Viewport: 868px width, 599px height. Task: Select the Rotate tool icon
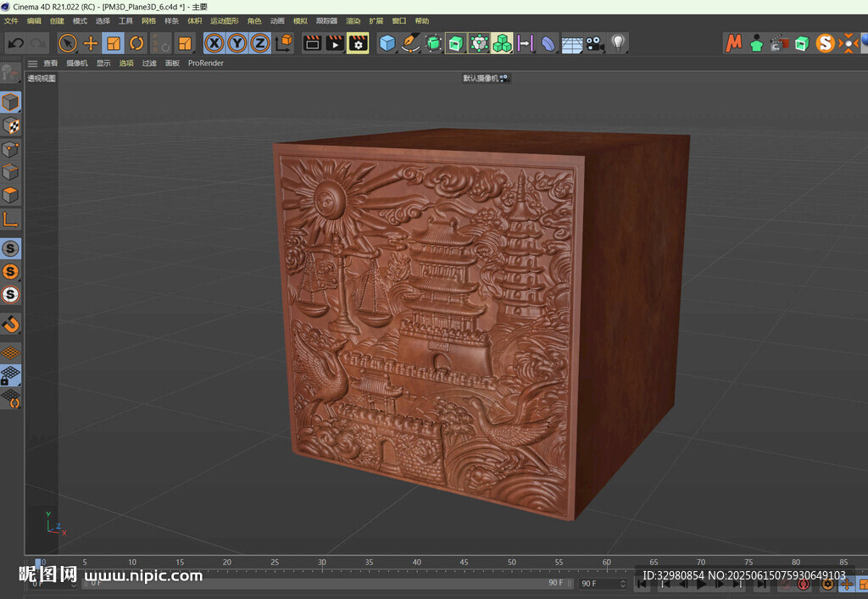(x=136, y=43)
